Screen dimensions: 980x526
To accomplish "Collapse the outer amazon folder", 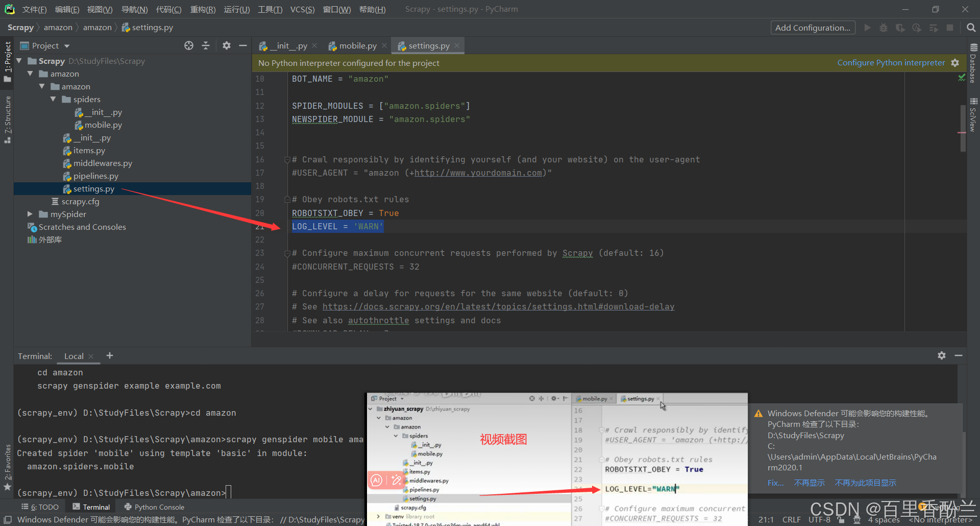I will [x=30, y=74].
